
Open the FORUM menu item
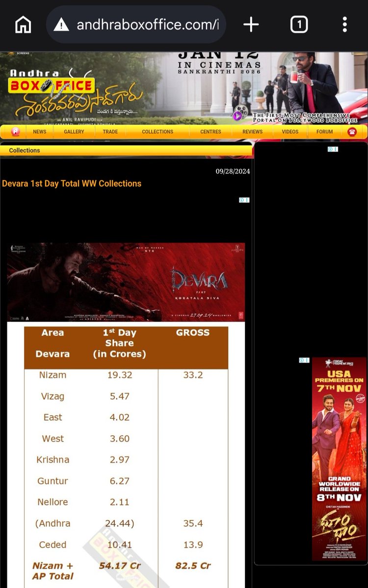click(x=324, y=132)
